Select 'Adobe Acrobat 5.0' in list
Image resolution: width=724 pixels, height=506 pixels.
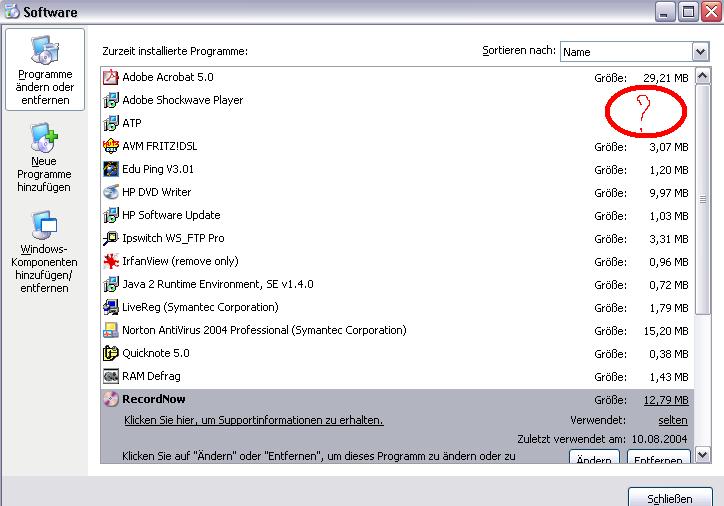[397, 77]
